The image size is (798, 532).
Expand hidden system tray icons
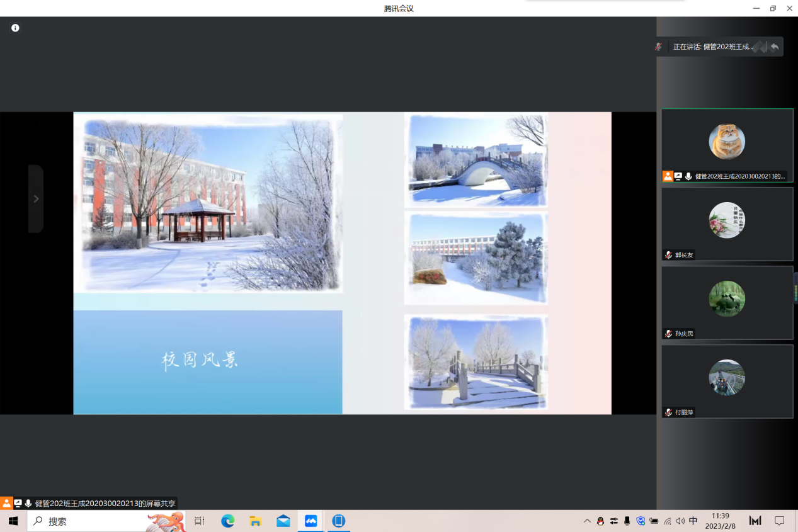tap(587, 521)
